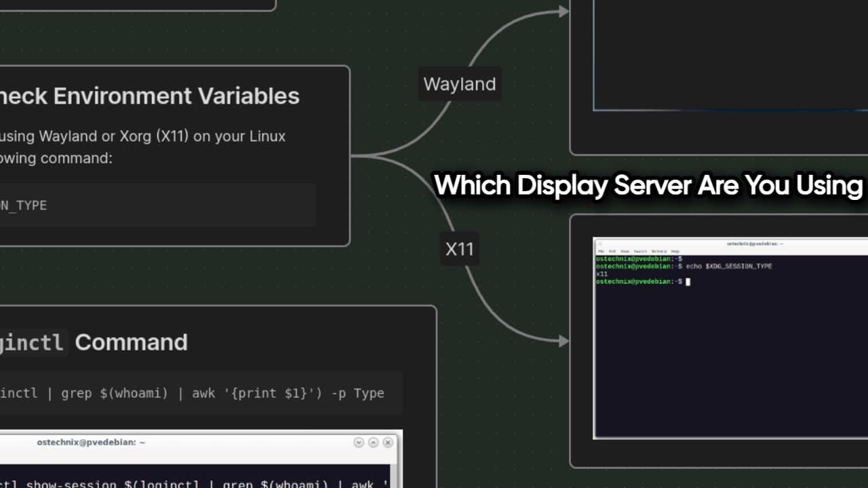Click the terminal application icon in the titlebar

tap(601, 243)
